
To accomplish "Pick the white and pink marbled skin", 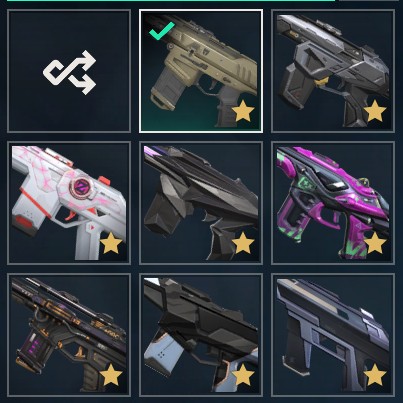I will [x=69, y=203].
